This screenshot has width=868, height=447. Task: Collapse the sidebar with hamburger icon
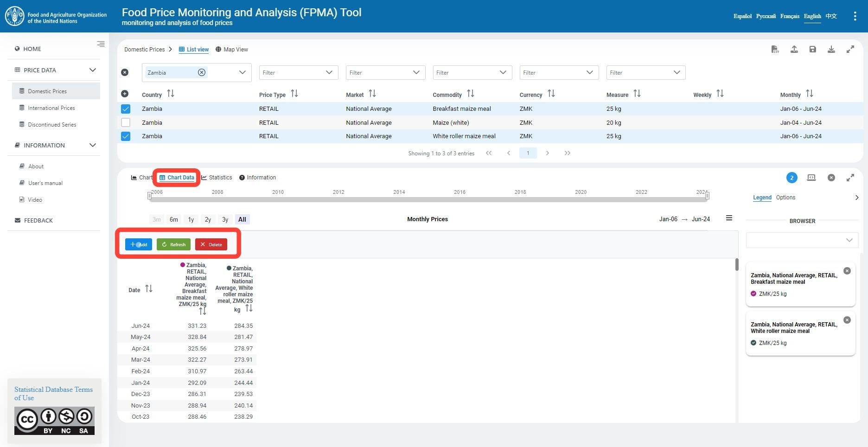click(101, 44)
